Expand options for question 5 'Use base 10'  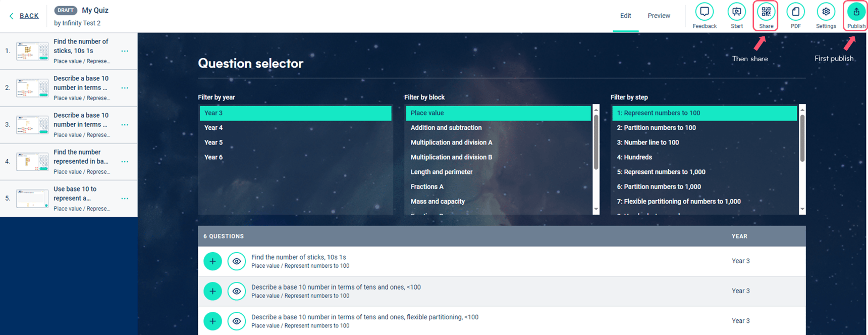pyautogui.click(x=125, y=199)
